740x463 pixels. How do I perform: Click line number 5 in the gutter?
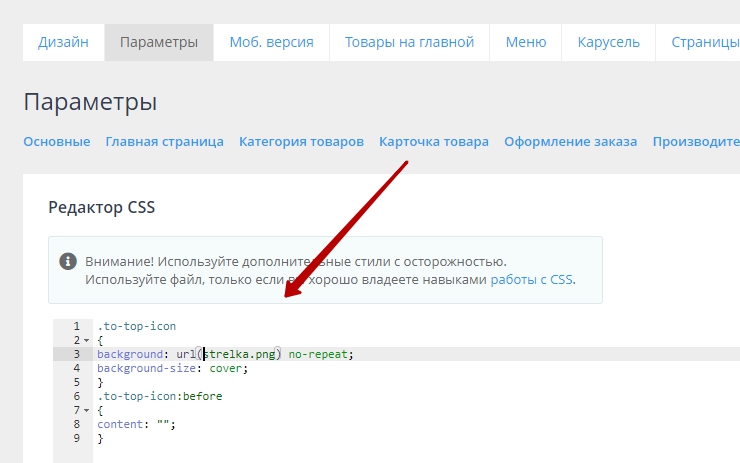[76, 382]
